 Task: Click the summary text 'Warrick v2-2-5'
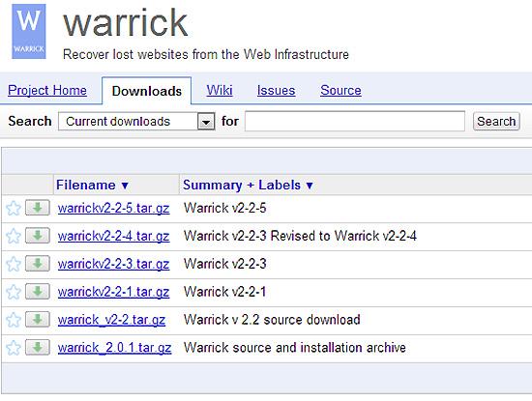click(225, 208)
